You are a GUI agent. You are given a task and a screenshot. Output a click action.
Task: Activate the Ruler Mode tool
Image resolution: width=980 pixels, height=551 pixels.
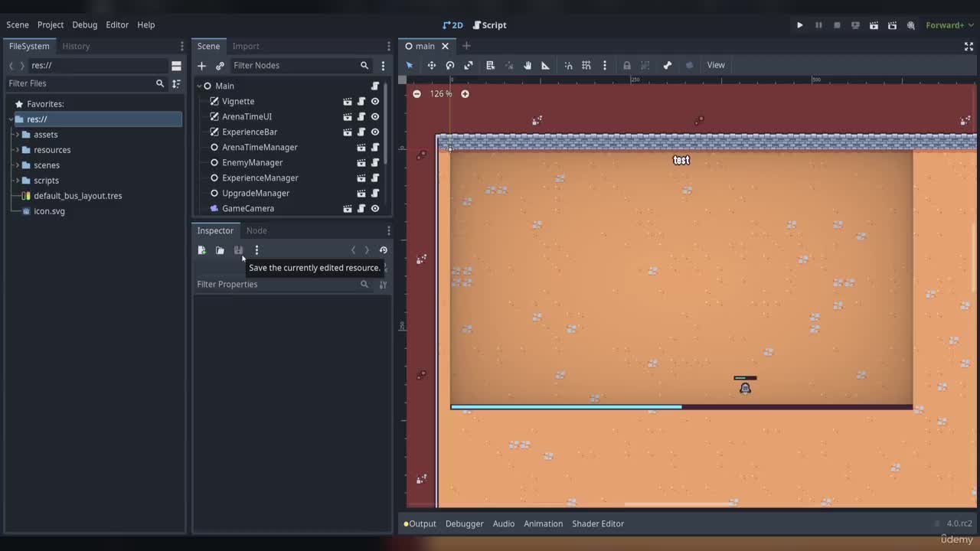tap(546, 65)
